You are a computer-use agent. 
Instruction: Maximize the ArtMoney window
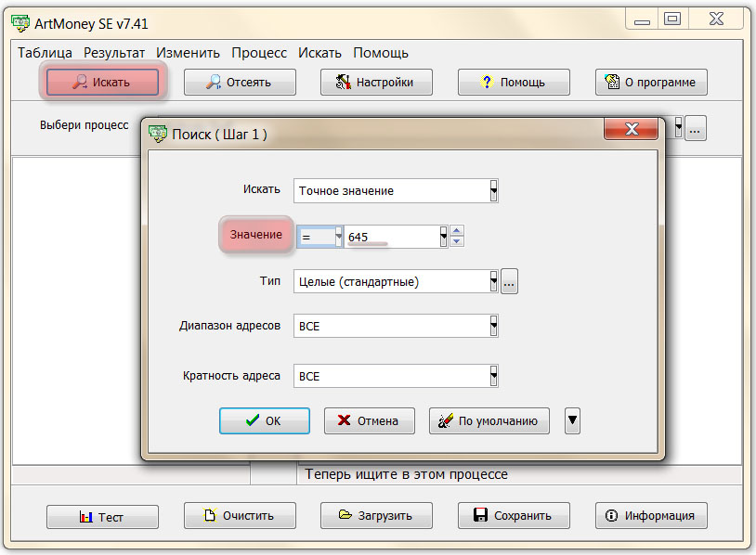(672, 19)
